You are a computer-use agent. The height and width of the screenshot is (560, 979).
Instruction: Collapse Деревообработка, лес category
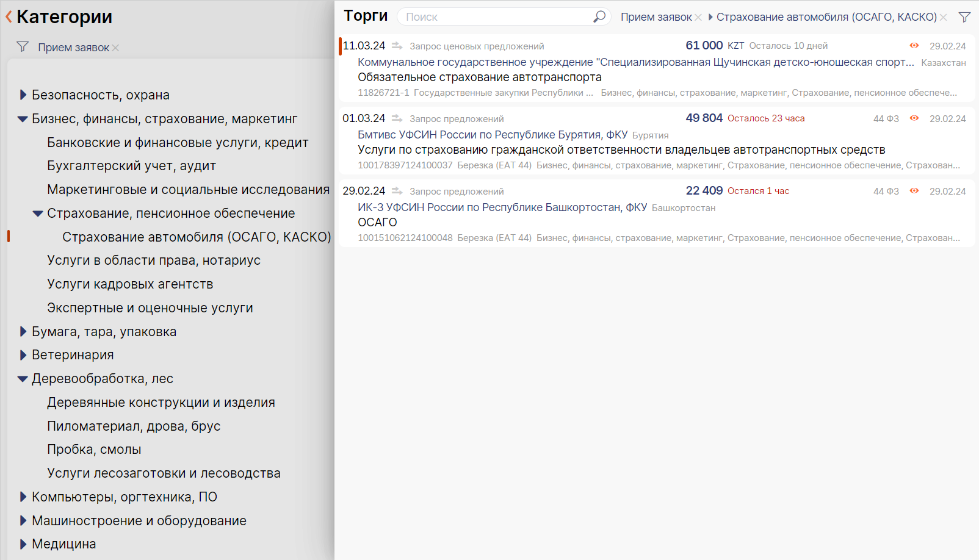click(x=23, y=379)
